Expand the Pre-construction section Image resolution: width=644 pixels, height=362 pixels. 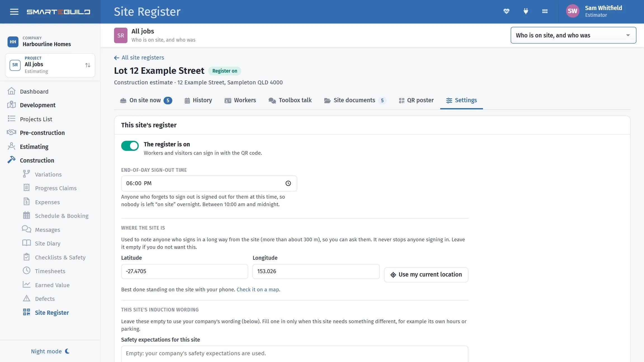[42, 133]
